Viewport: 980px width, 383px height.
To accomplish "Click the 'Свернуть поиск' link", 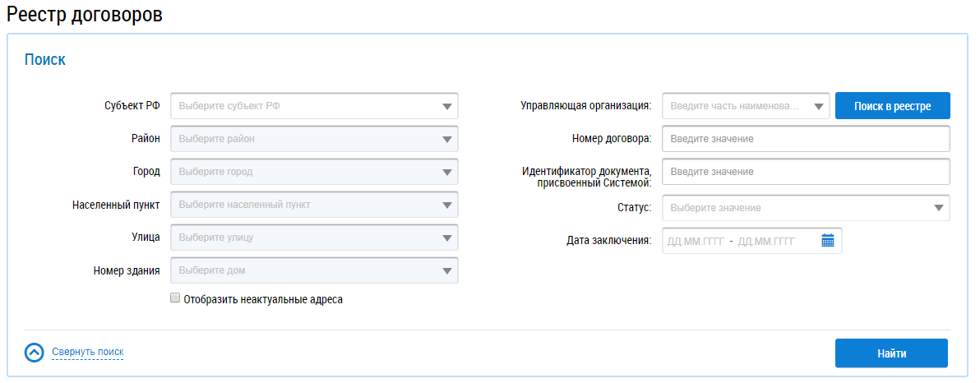I will pos(87,352).
